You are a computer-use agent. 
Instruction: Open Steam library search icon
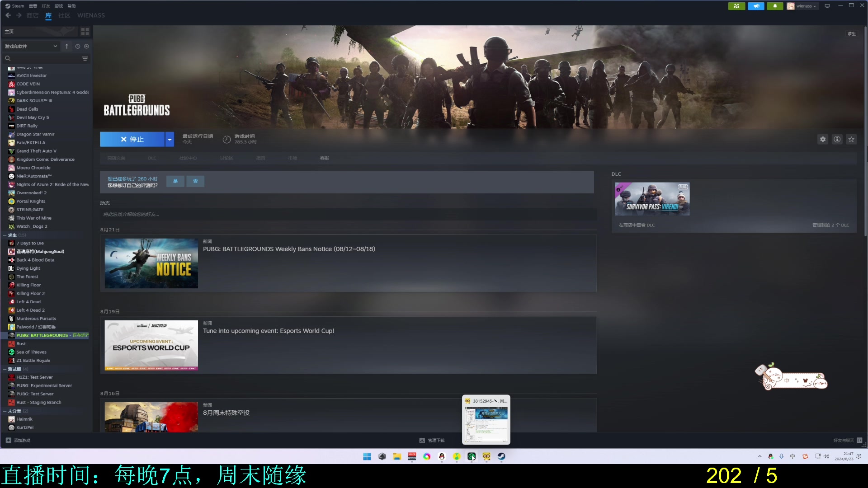coord(8,58)
